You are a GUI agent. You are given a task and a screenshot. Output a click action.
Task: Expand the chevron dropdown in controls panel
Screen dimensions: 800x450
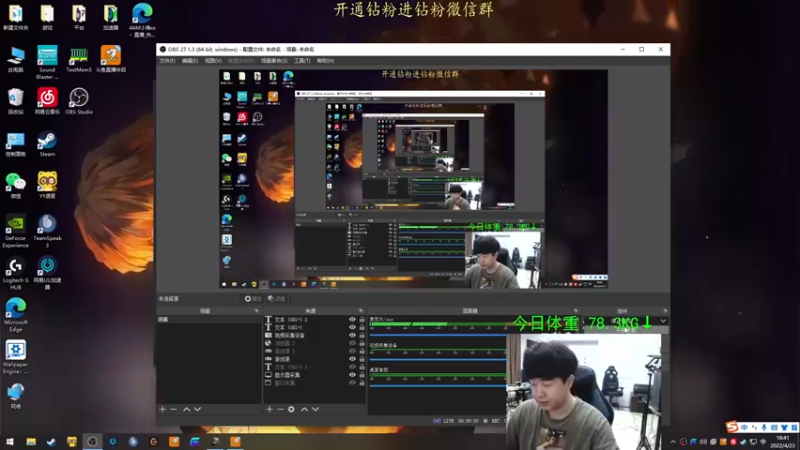(663, 321)
